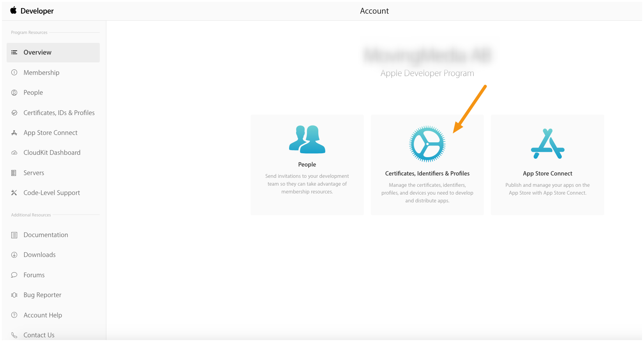This screenshot has width=644, height=342.
Task: Click the Code-Level Support tools icon
Action: coord(14,193)
